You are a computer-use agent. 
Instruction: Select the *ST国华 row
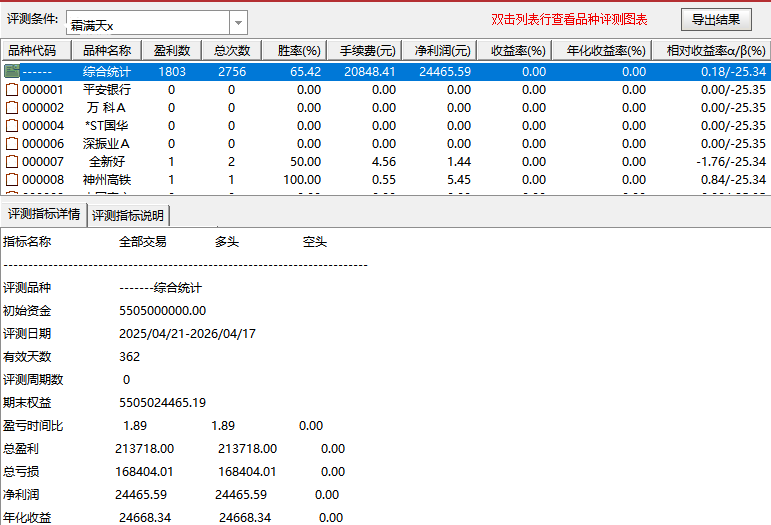[386, 126]
